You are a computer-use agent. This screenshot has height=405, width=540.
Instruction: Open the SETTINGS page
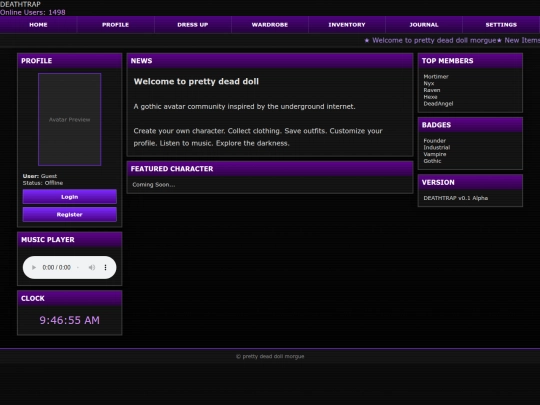click(x=501, y=25)
